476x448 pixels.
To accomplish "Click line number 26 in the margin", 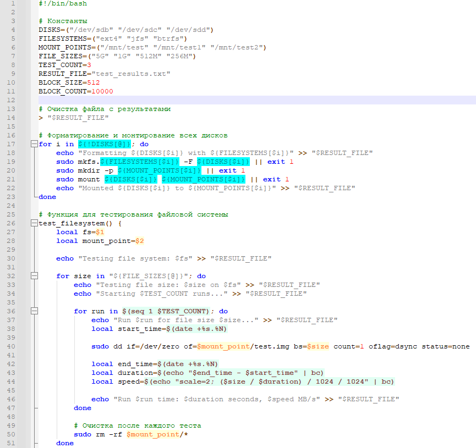I will click(11, 223).
